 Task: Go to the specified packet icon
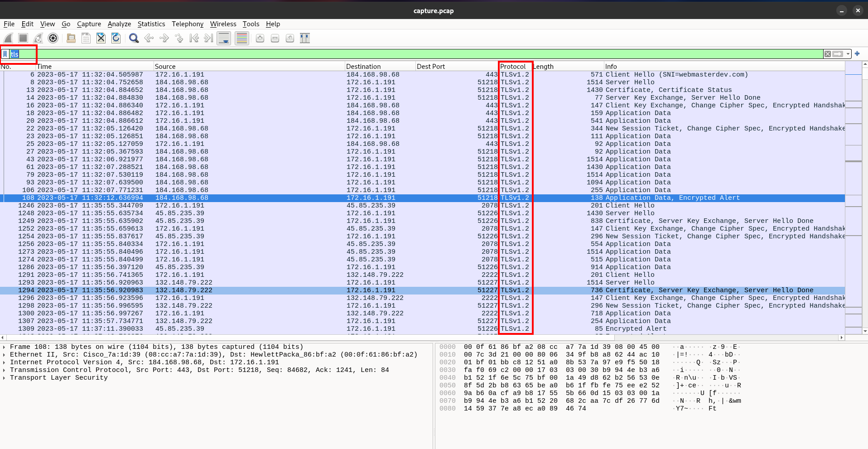click(179, 39)
